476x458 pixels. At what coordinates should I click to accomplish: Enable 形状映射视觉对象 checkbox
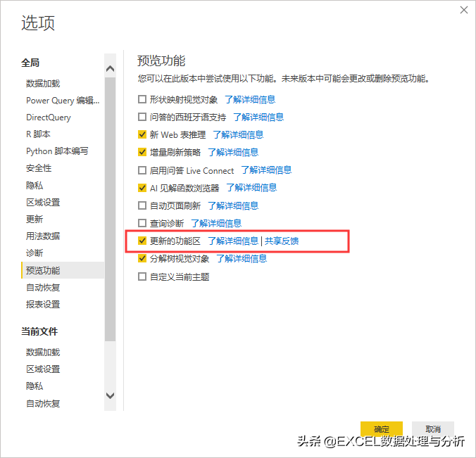coord(142,99)
